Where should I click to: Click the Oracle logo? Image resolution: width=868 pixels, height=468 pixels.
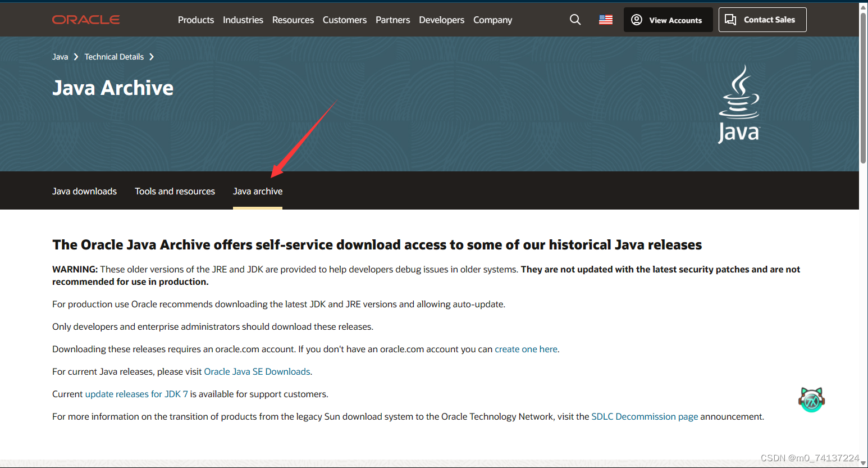[x=86, y=20]
